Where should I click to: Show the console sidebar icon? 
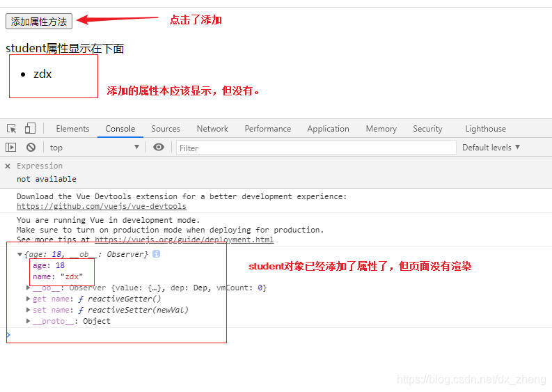coord(11,147)
